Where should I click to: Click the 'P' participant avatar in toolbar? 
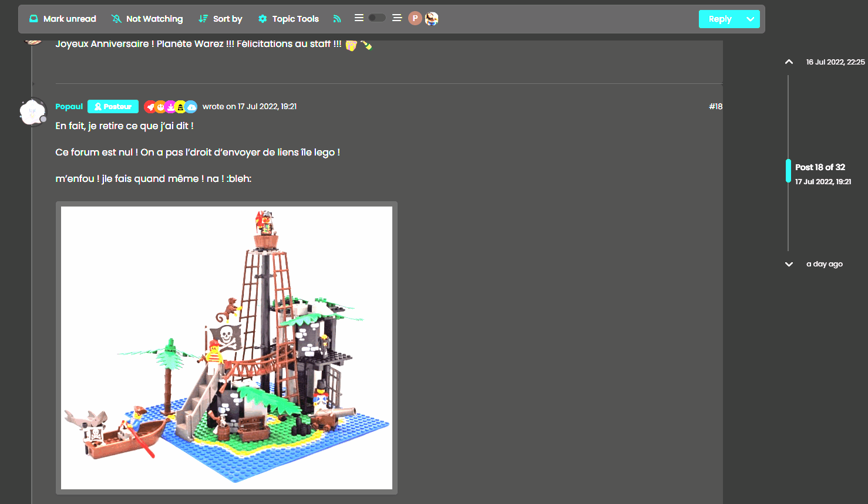tap(415, 19)
